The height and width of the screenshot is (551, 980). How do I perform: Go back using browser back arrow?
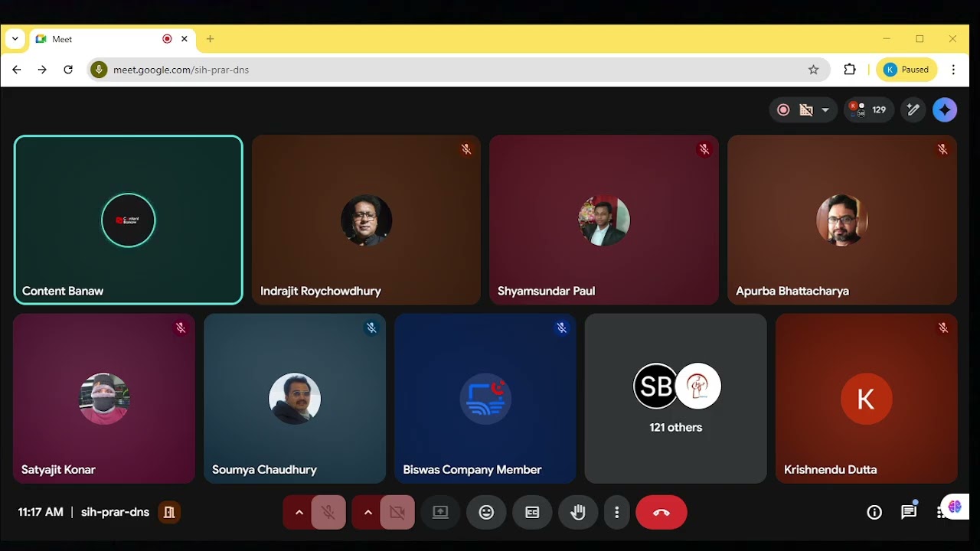pyautogui.click(x=17, y=70)
